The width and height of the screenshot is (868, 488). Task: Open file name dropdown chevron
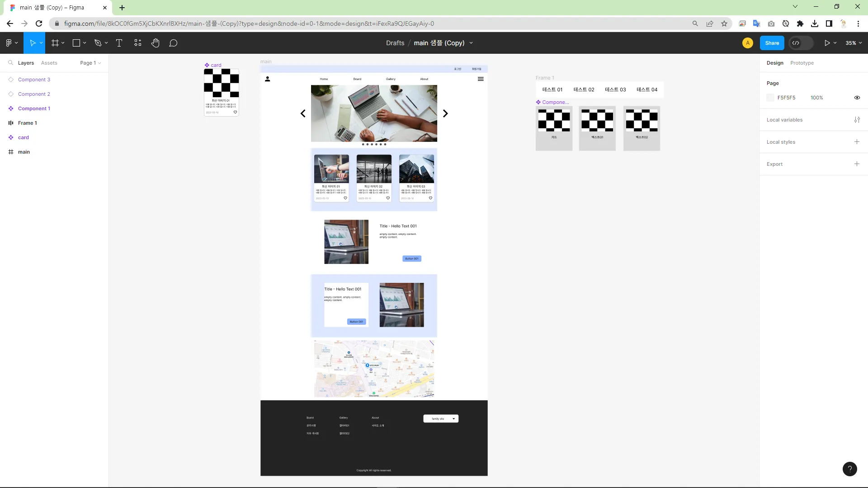(x=471, y=43)
